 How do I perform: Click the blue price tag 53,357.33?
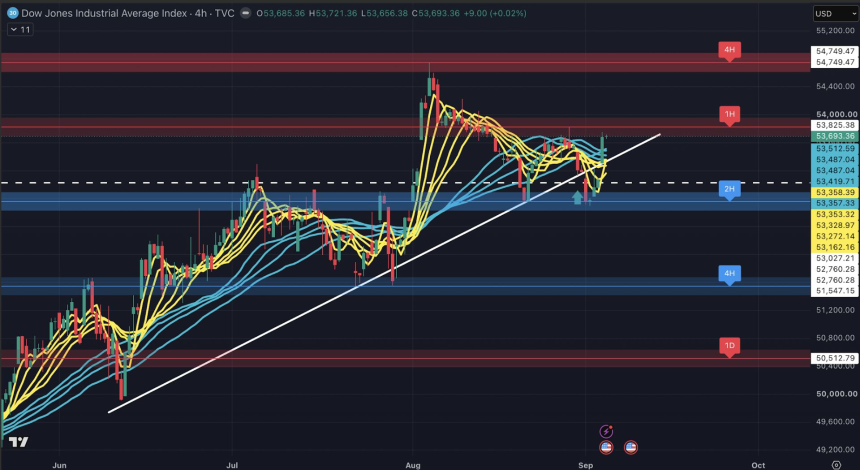pos(835,203)
